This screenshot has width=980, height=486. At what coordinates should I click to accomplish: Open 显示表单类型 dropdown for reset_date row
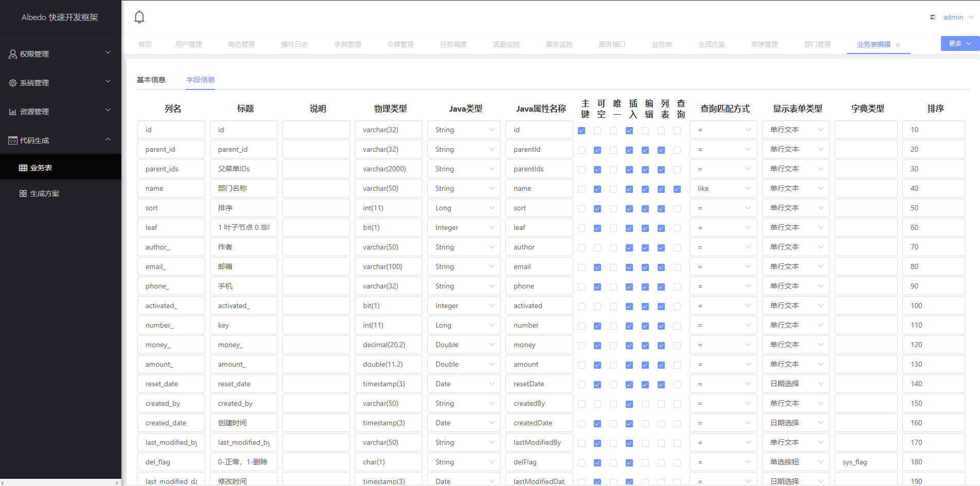(795, 384)
